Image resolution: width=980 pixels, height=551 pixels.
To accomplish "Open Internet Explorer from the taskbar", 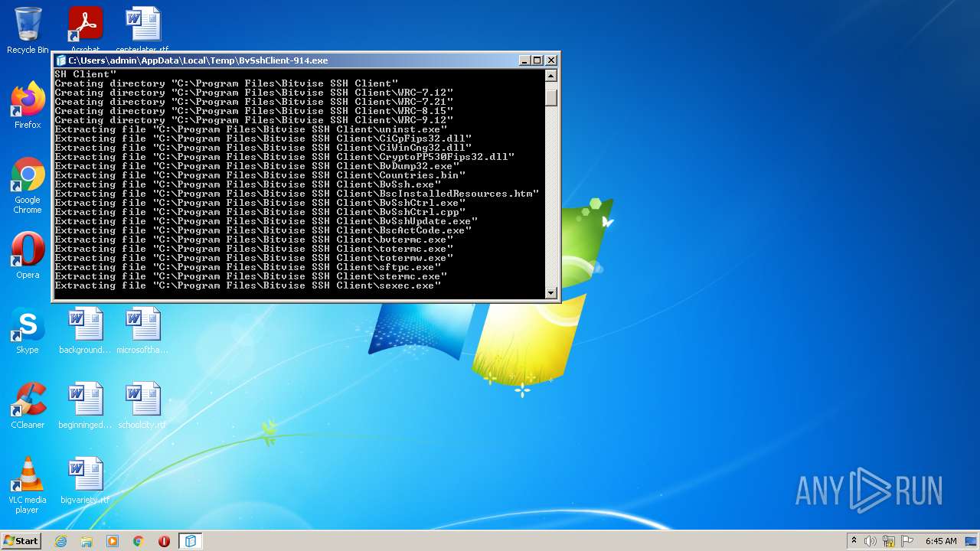I will coord(61,541).
